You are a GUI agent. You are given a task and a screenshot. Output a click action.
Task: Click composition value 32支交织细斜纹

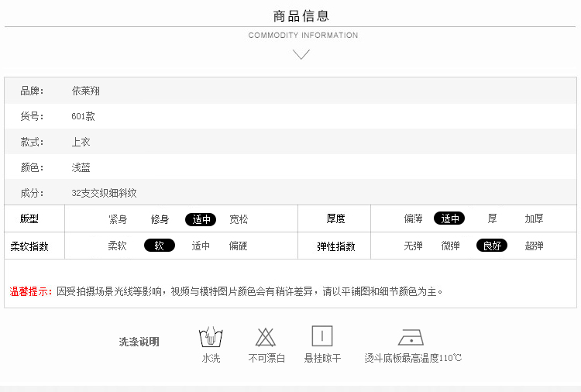(104, 193)
